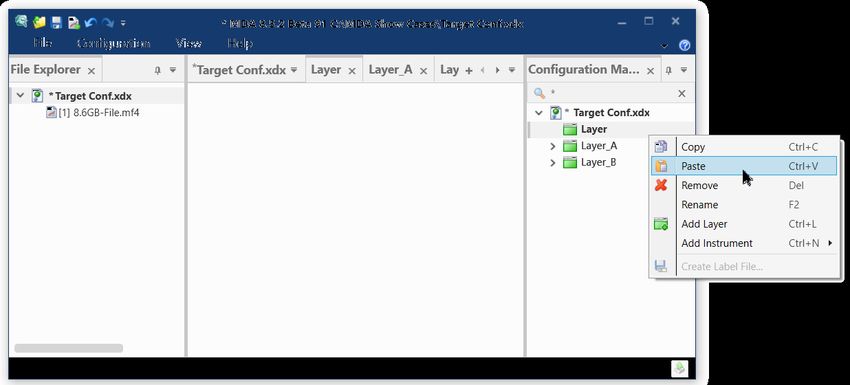
Task: Choose Add Layer from the context menu
Action: point(743,224)
